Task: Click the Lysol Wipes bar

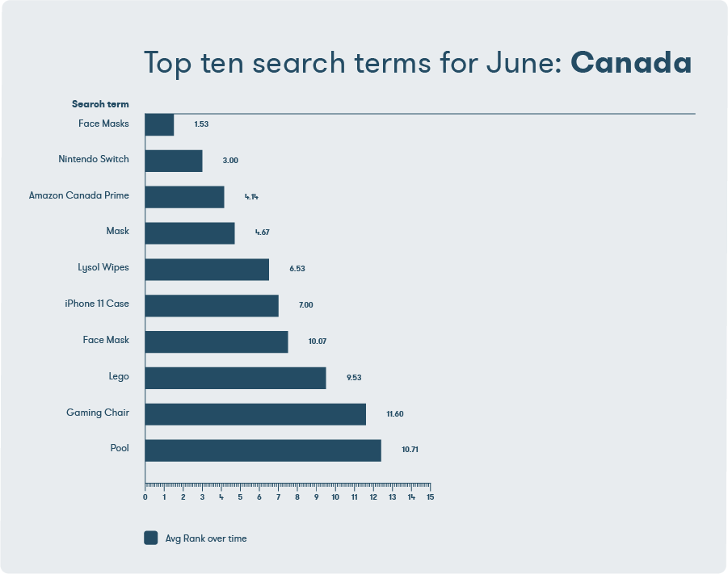Action: point(207,270)
